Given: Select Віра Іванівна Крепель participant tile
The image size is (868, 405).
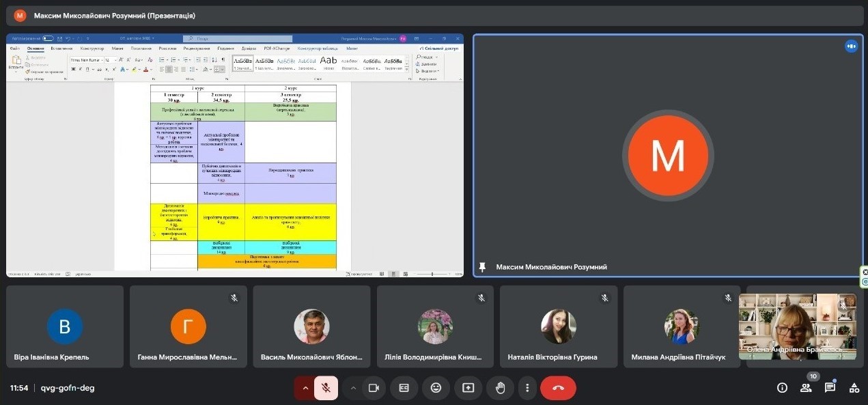Looking at the screenshot, I should 65,326.
